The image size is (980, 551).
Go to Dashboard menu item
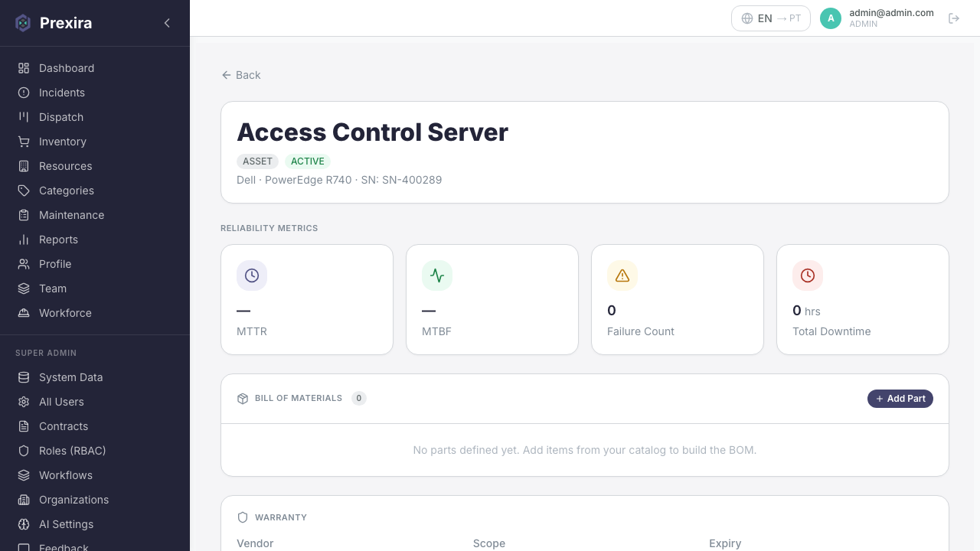pos(95,68)
